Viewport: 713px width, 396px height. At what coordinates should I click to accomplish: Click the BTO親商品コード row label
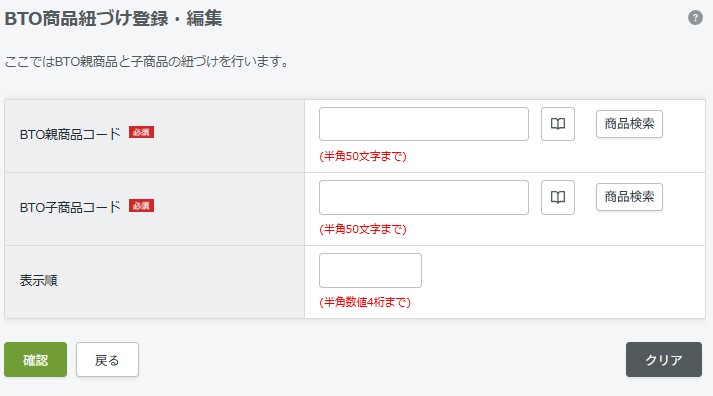pos(70,134)
